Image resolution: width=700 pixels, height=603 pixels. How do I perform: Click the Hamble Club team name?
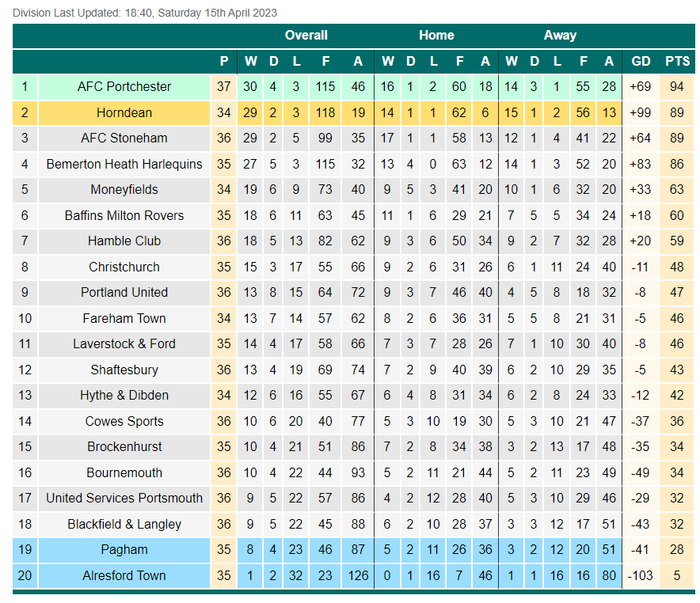pyautogui.click(x=124, y=241)
